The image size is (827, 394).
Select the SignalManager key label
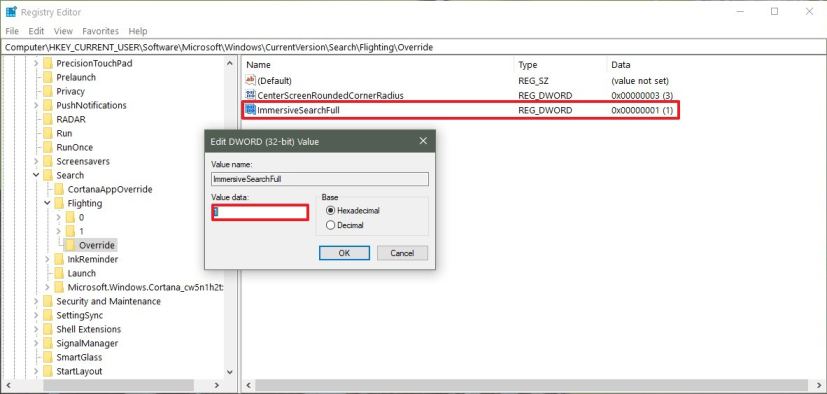pyautogui.click(x=87, y=343)
